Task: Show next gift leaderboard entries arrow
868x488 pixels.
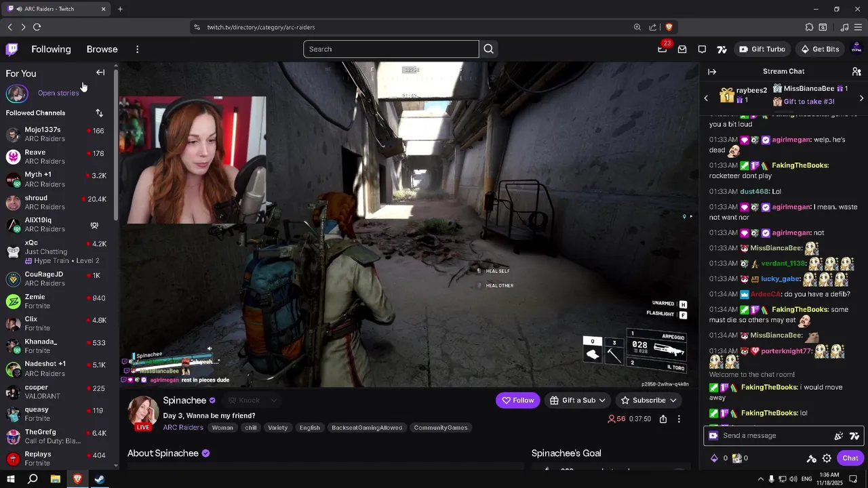Action: click(x=861, y=98)
